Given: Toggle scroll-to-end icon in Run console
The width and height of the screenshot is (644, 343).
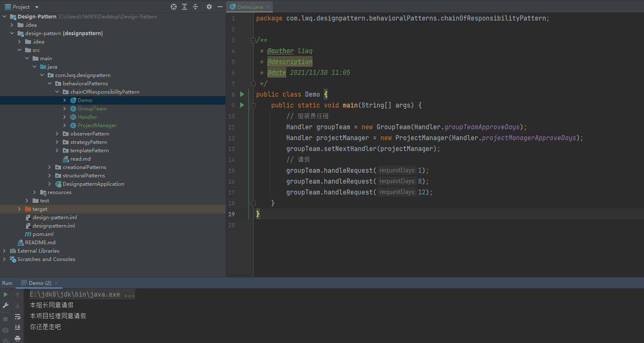Looking at the screenshot, I should pyautogui.click(x=18, y=328).
